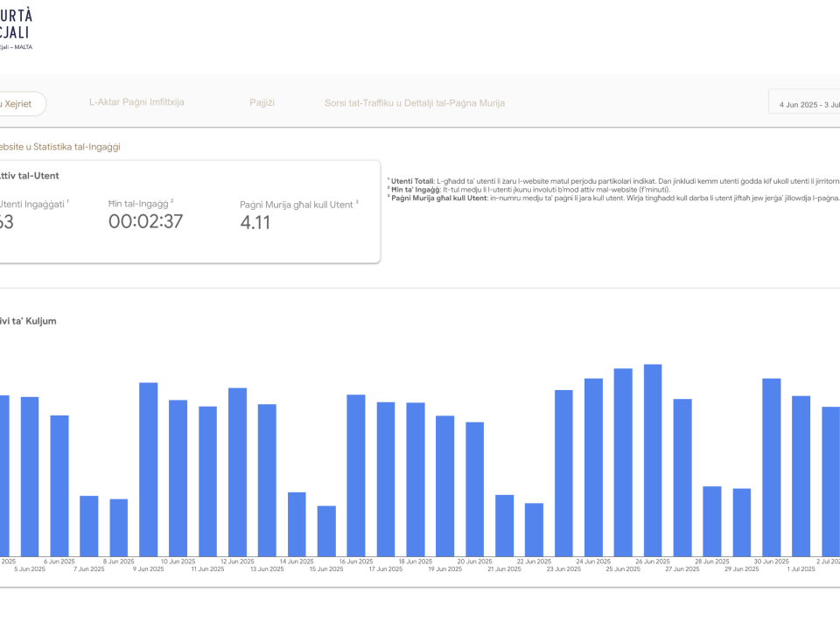Click the bar for 16 Jun 2025

356,476
